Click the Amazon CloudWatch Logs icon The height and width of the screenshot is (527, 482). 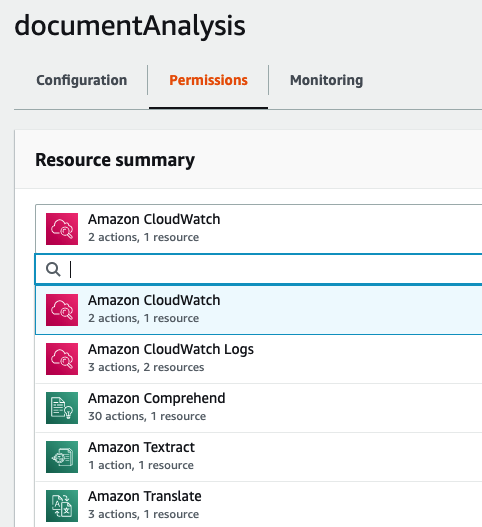[x=62, y=359]
